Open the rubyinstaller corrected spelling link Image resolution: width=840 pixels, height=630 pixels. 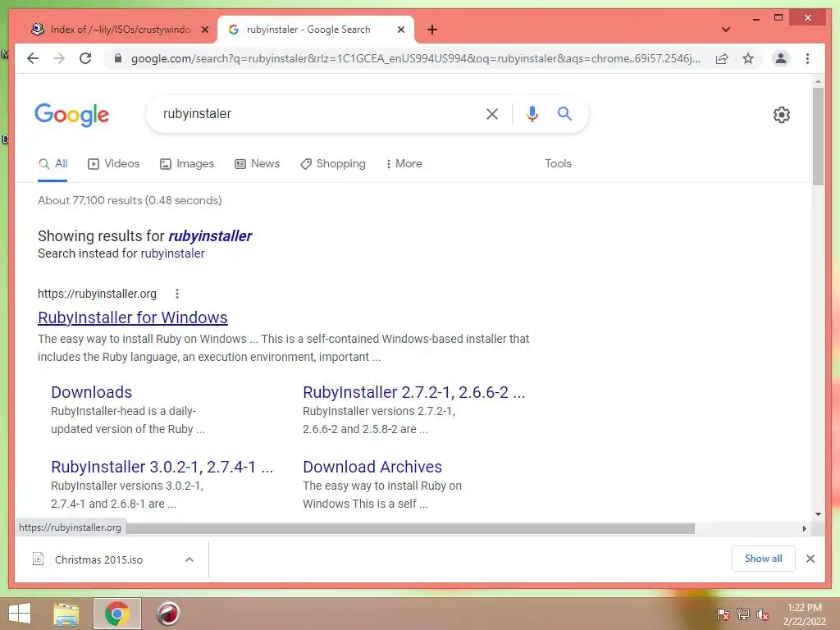pyautogui.click(x=210, y=235)
